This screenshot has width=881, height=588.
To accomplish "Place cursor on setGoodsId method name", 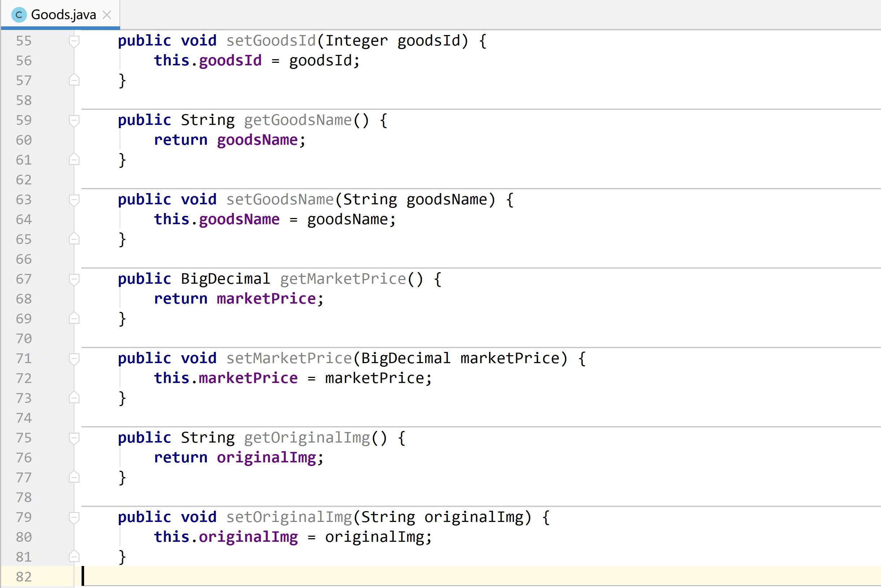I will [x=271, y=40].
